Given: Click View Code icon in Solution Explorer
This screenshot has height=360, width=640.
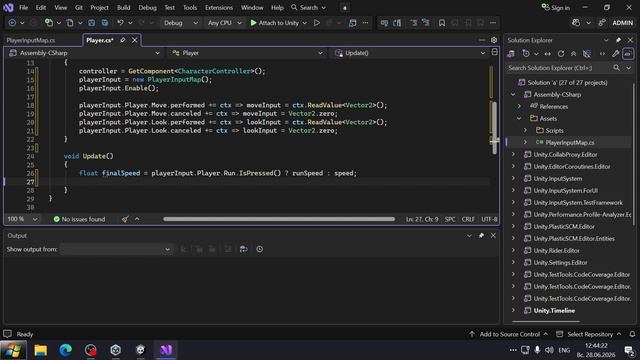Looking at the screenshot, I should (602, 54).
